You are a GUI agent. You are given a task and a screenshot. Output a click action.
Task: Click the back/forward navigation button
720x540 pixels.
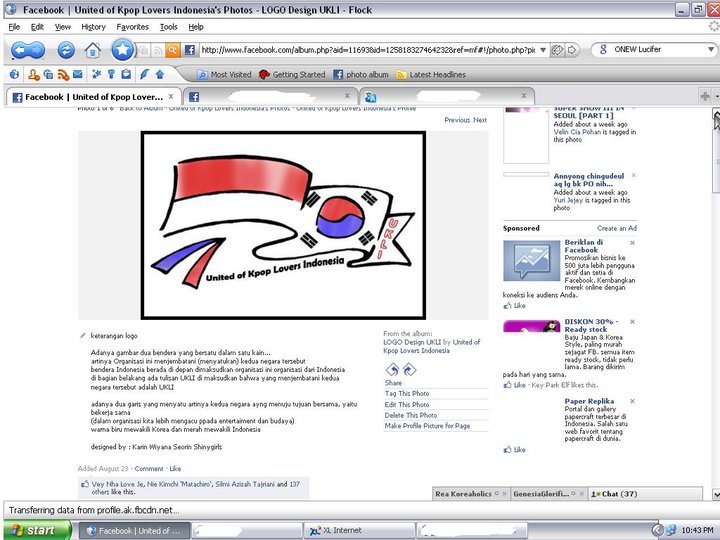point(28,50)
